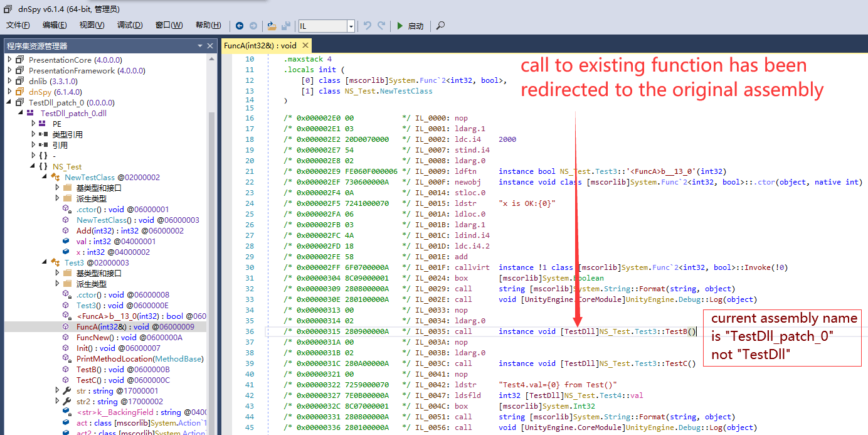Close the FuncA(int32&) : void tab
Screen dimensions: 868x435
305,45
